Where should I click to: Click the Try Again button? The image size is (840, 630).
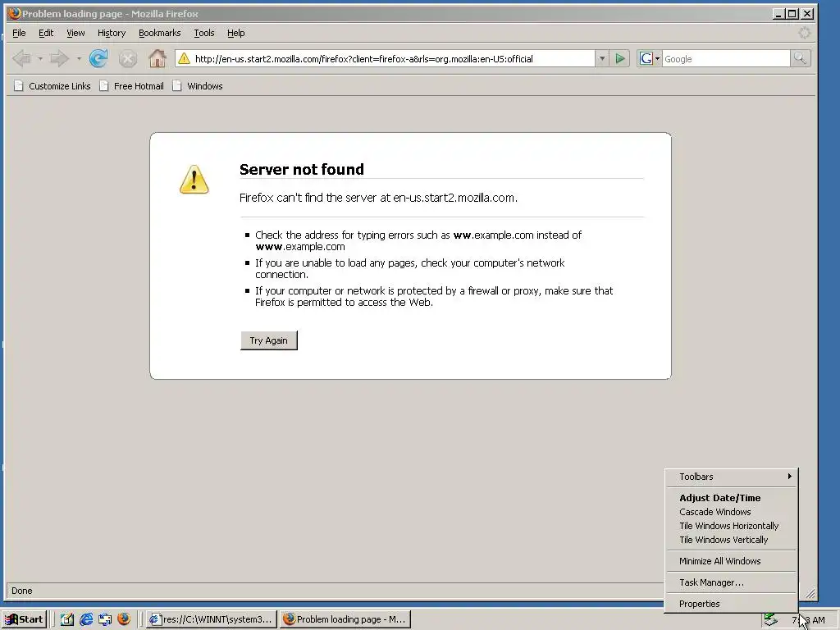click(x=268, y=340)
